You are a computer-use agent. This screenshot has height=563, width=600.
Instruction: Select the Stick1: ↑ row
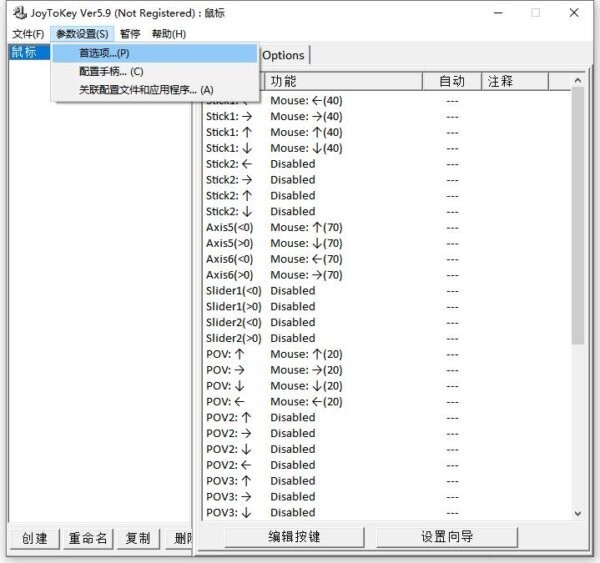[386, 132]
